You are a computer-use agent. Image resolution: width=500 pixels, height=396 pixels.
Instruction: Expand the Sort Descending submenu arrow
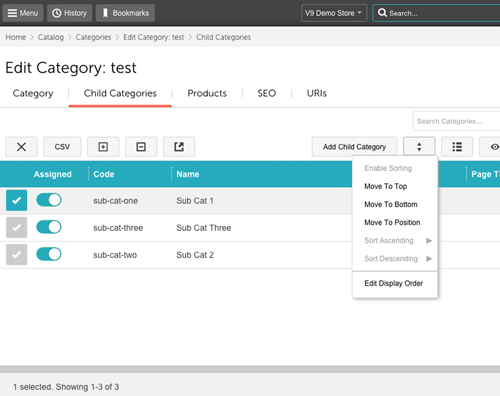pyautogui.click(x=429, y=258)
